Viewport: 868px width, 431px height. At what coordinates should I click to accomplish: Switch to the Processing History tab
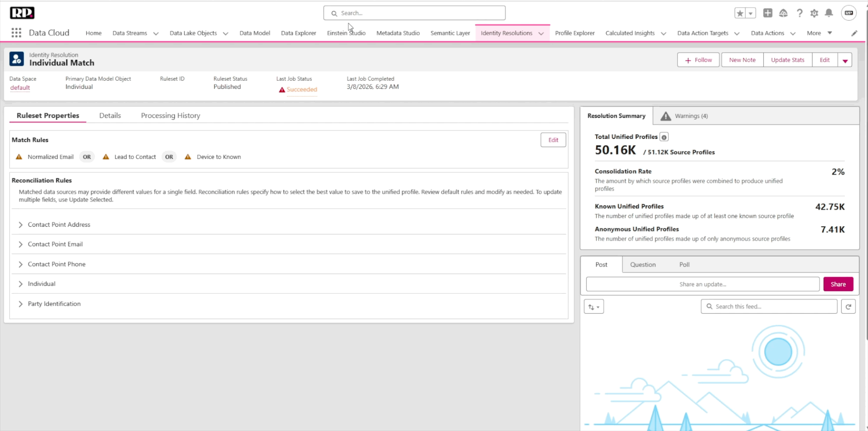tap(170, 116)
